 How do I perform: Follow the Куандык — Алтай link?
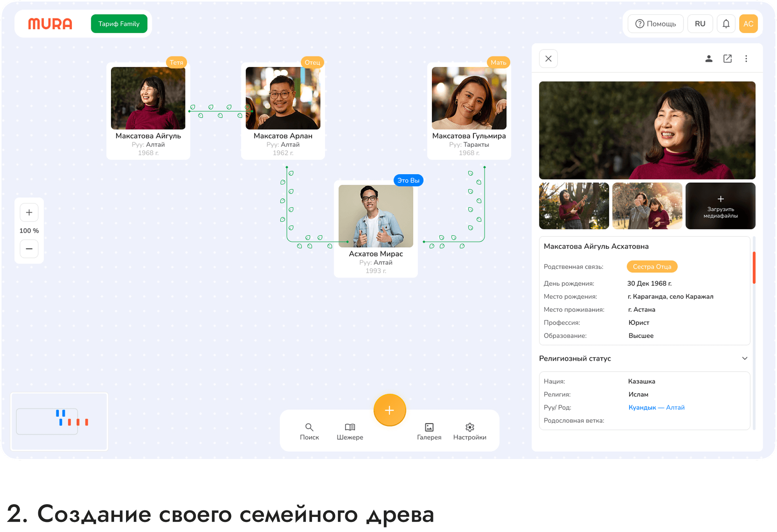(656, 408)
